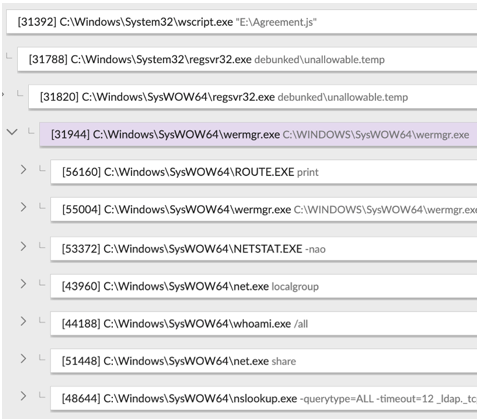Expand the net.exe localgroup process
Viewport: 479px width, 420px height.
23,284
